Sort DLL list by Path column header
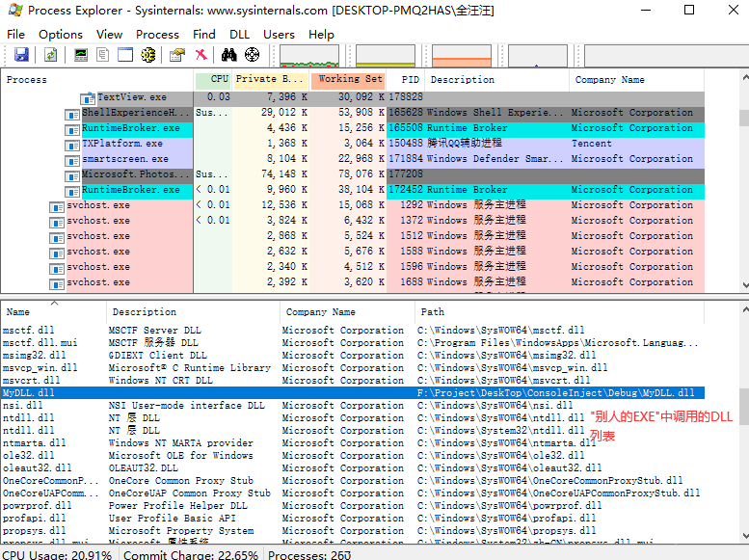This screenshot has width=749, height=560. (559, 312)
